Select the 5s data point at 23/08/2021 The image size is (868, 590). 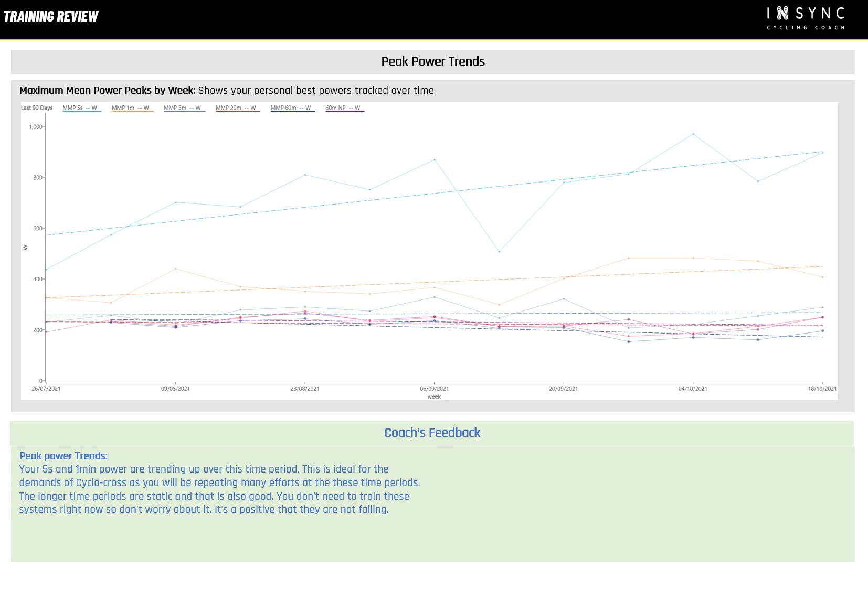(x=305, y=175)
